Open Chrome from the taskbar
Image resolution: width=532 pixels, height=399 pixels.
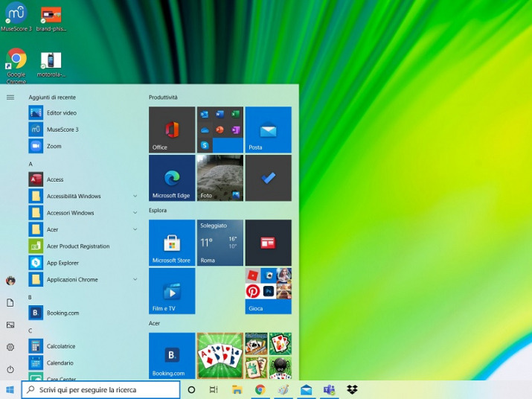click(260, 389)
